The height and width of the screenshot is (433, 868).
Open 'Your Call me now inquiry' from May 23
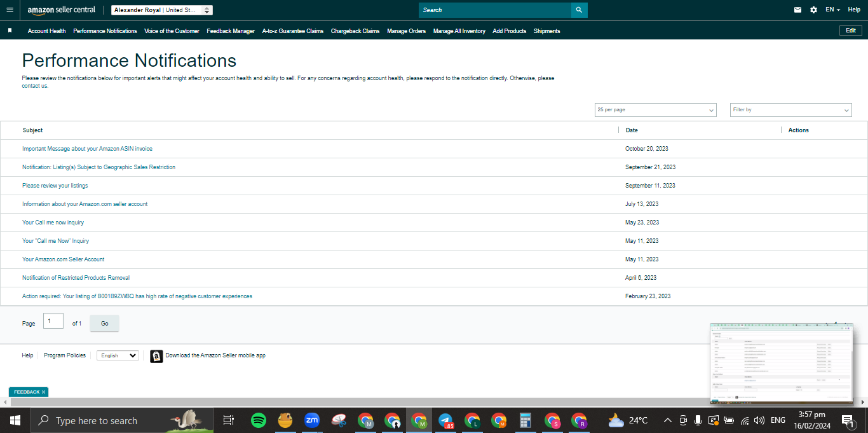[53, 223]
